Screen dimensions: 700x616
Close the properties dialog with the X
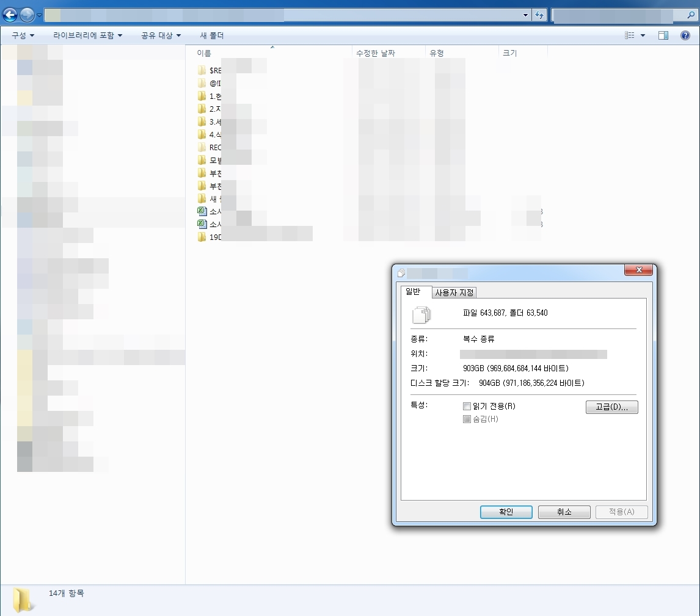[638, 270]
